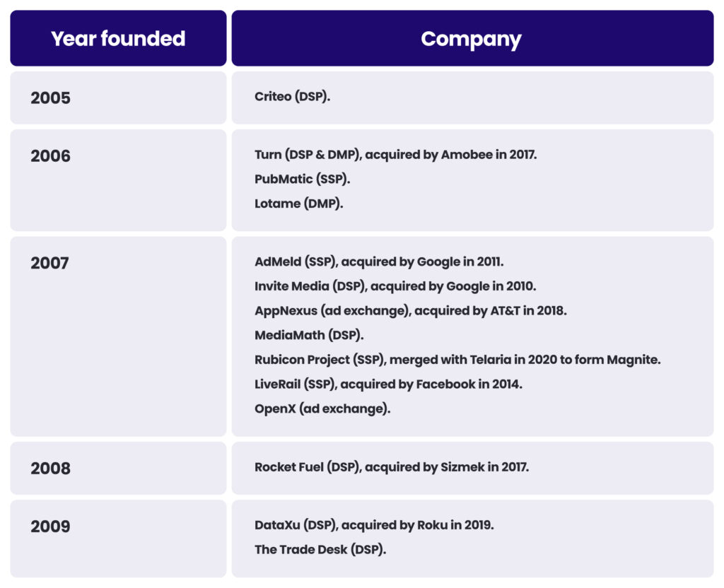Select the 2008 year cell
Image resolution: width=724 pixels, height=588 pixels.
(51, 468)
